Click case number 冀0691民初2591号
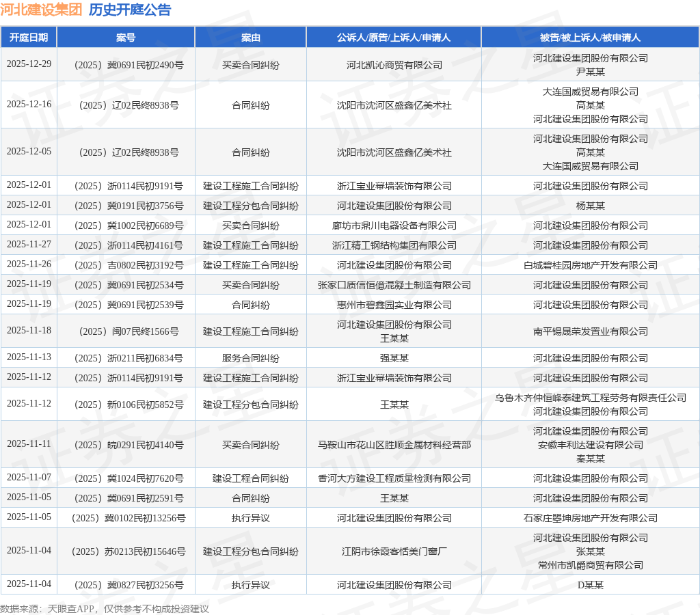This screenshot has width=700, height=615. click(x=129, y=499)
